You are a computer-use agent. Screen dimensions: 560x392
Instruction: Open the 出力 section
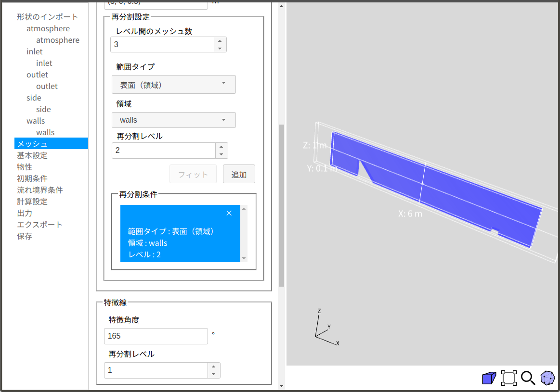pos(24,213)
